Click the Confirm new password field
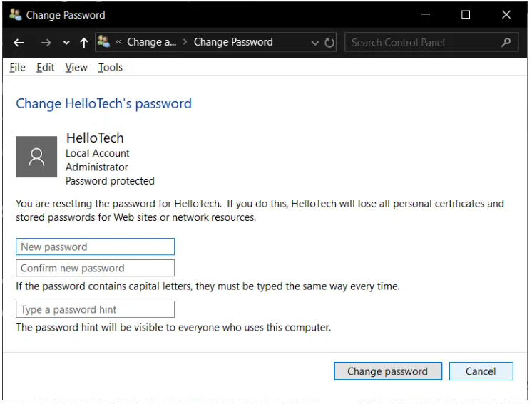Viewport: 532px width, 404px height. pos(95,269)
